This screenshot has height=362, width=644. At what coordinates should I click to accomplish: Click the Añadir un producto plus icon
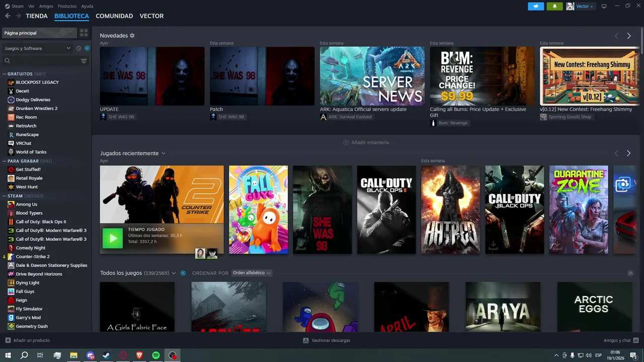coord(8,340)
